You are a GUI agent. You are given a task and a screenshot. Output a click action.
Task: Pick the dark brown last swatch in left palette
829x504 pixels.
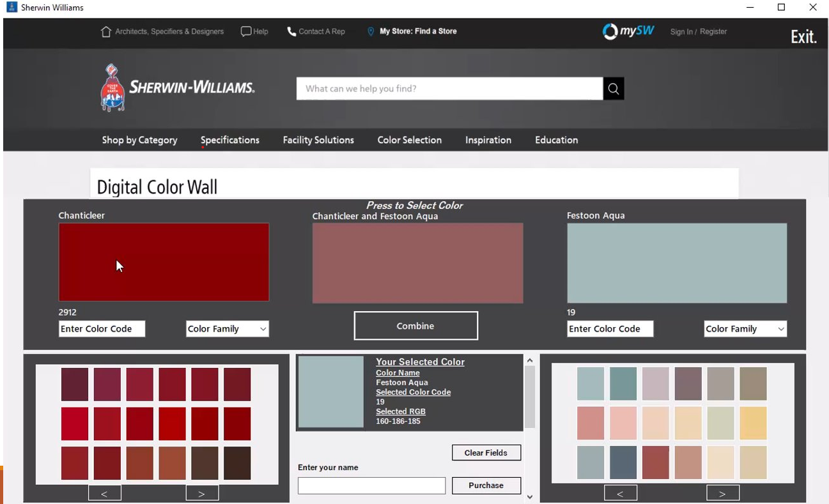click(x=237, y=463)
